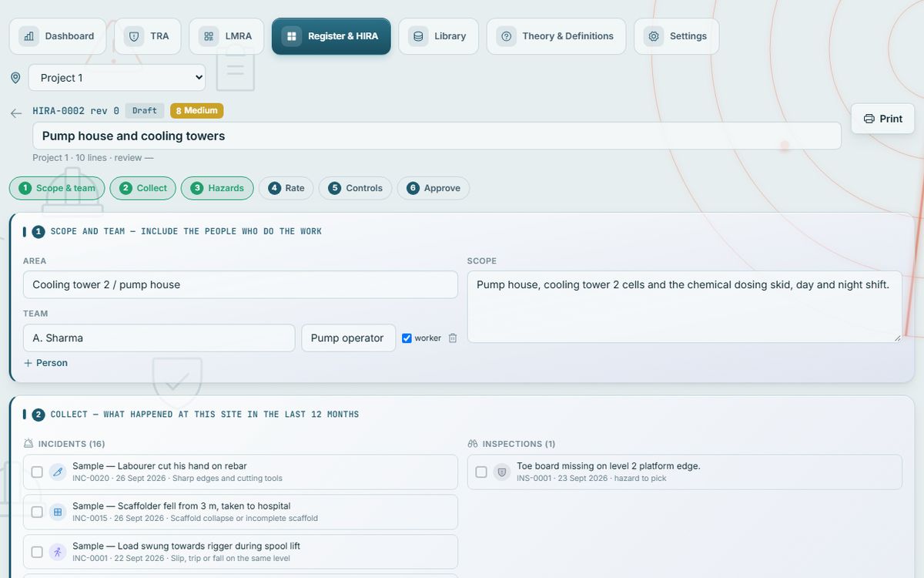
Task: Click the 'INCIDENTS (16)' heading
Action: point(72,444)
